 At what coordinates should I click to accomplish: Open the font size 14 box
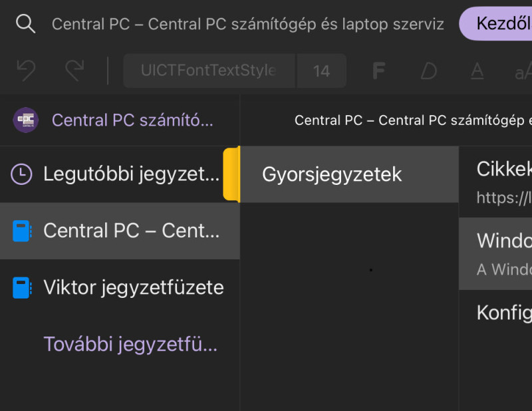coord(322,70)
